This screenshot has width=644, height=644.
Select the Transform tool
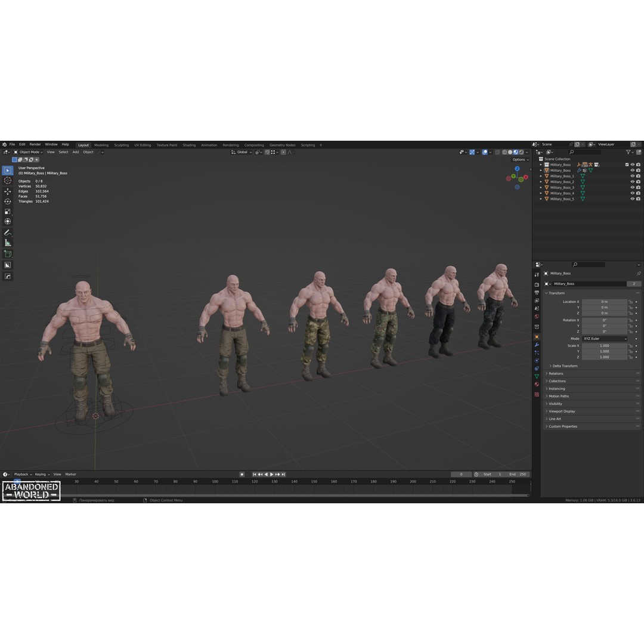point(7,221)
